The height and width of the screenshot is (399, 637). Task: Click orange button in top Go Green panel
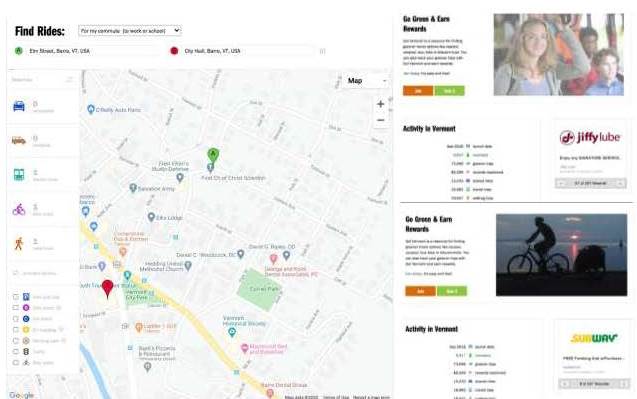point(418,91)
